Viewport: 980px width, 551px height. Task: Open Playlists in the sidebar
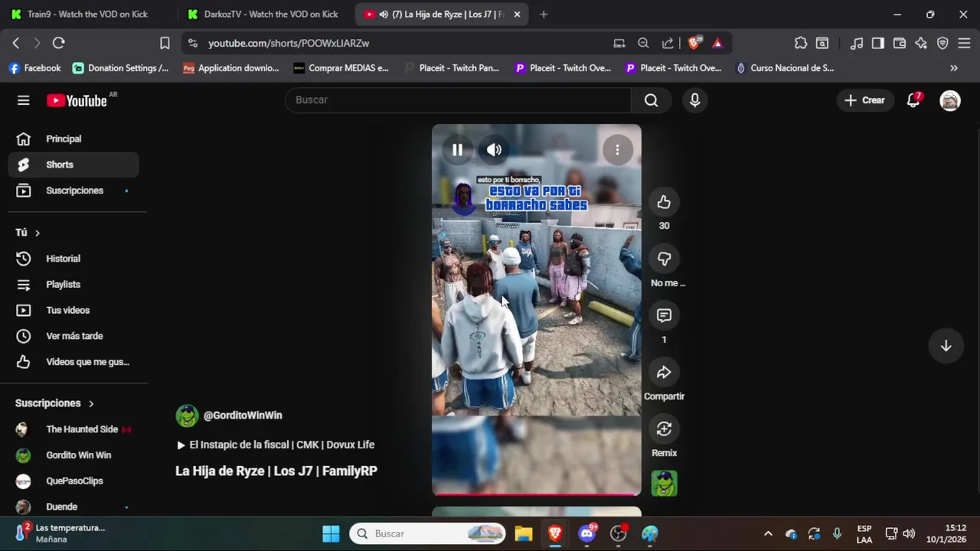coord(73,285)
